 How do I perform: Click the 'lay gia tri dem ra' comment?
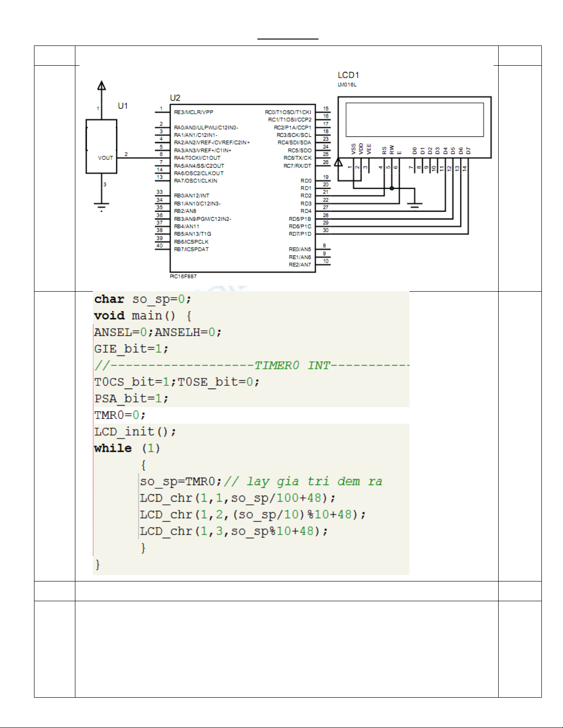[x=303, y=481]
